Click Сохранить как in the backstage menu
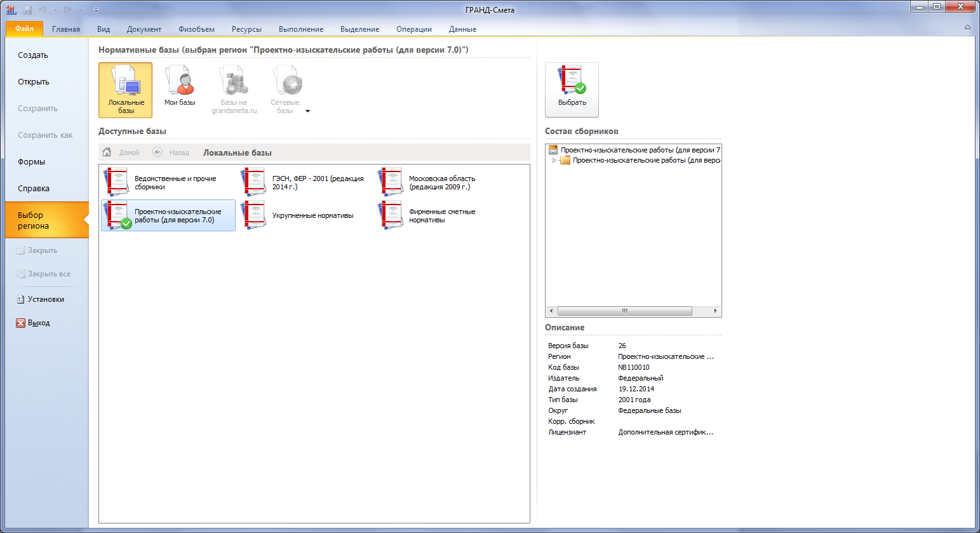Screen dimensions: 980x533 point(46,135)
